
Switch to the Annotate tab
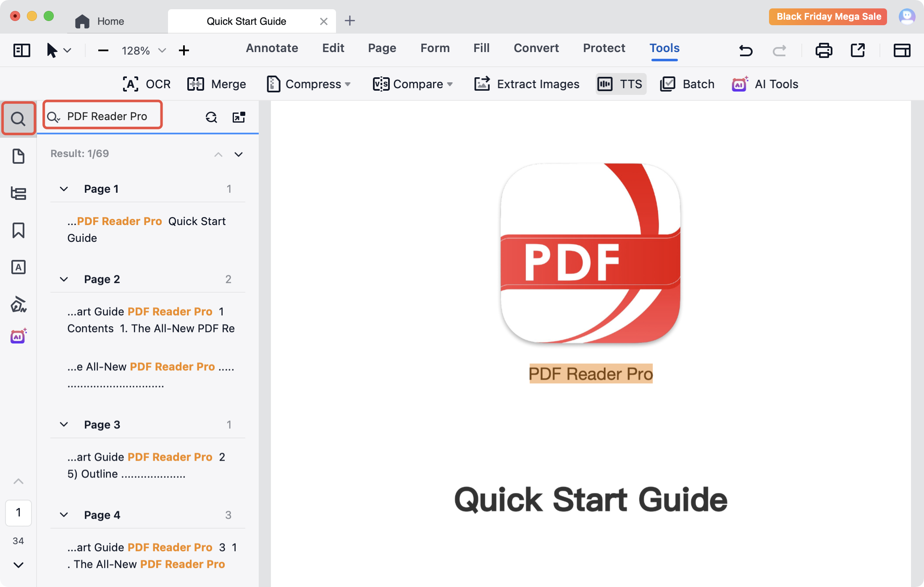click(272, 48)
